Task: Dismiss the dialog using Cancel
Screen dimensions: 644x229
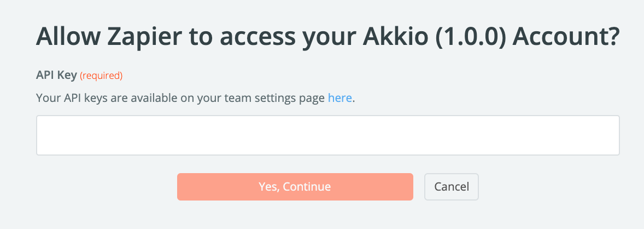Action: (x=452, y=187)
